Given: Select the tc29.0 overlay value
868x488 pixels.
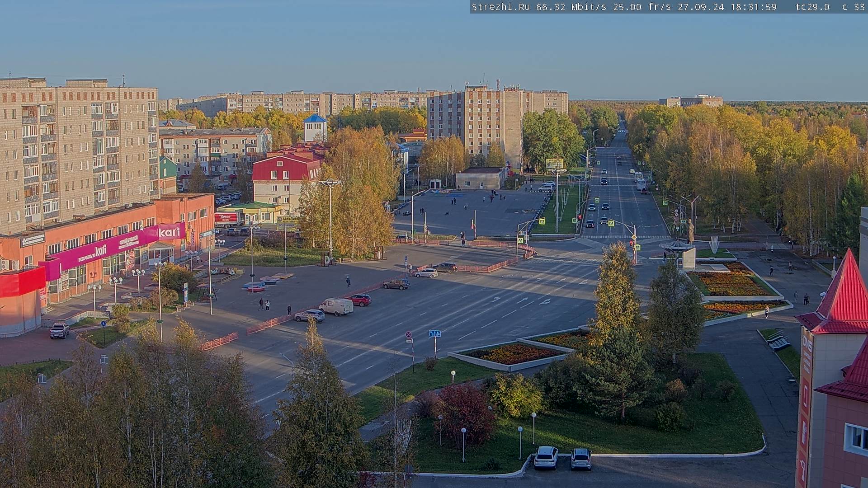Looking at the screenshot, I should pyautogui.click(x=812, y=7).
